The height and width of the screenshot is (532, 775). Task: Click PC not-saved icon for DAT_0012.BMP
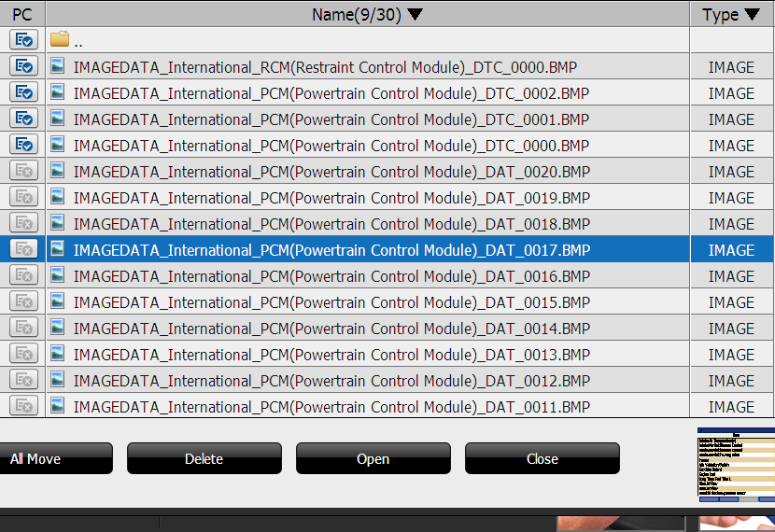[x=23, y=380]
